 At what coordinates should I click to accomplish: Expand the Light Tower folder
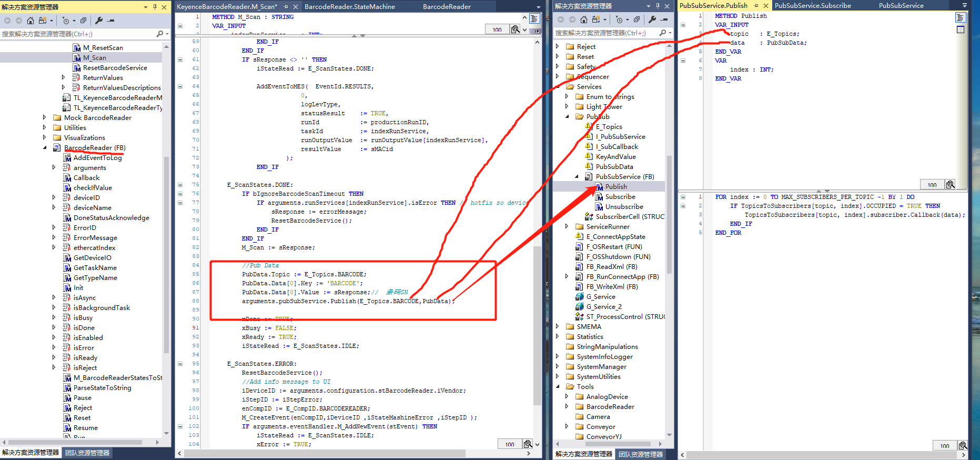567,107
